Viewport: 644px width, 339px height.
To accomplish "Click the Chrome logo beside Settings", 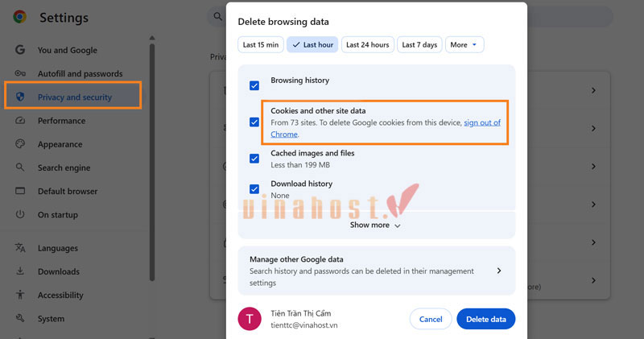I will 19,17.
